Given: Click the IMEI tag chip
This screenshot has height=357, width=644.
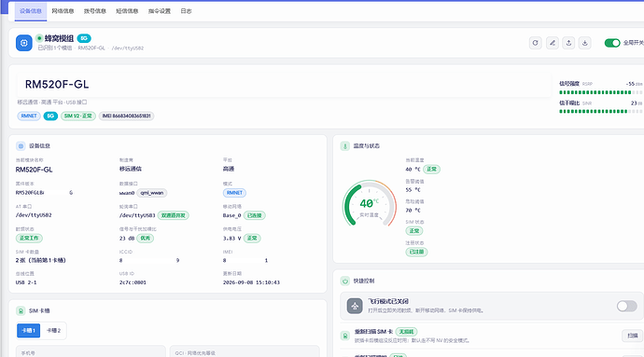Looking at the screenshot, I should coord(127,116).
